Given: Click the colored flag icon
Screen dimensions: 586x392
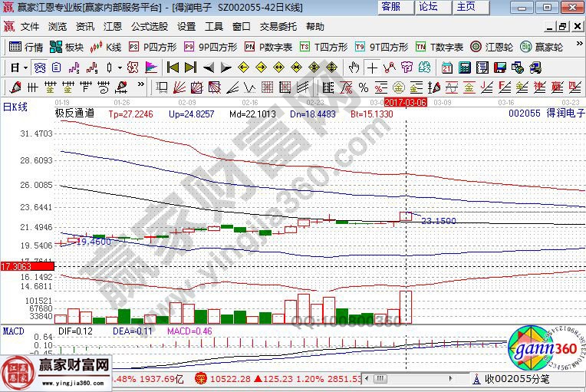Looking at the screenshot, I should pyautogui.click(x=150, y=68).
